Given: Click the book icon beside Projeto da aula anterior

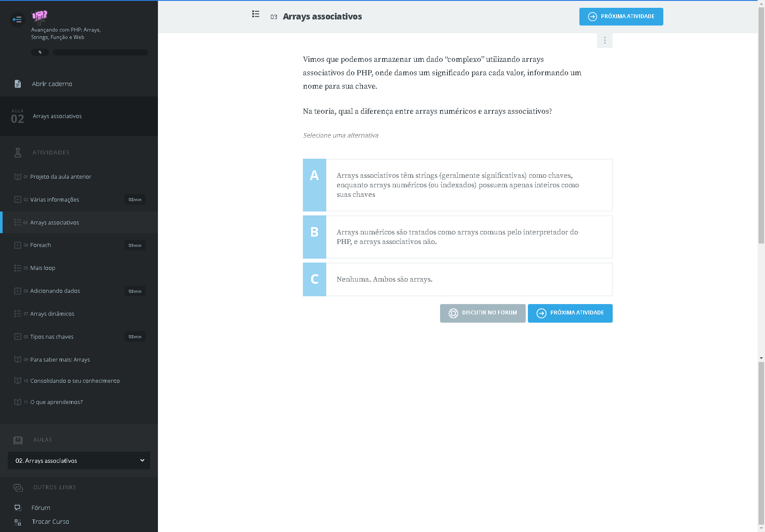Looking at the screenshot, I should coord(18,177).
